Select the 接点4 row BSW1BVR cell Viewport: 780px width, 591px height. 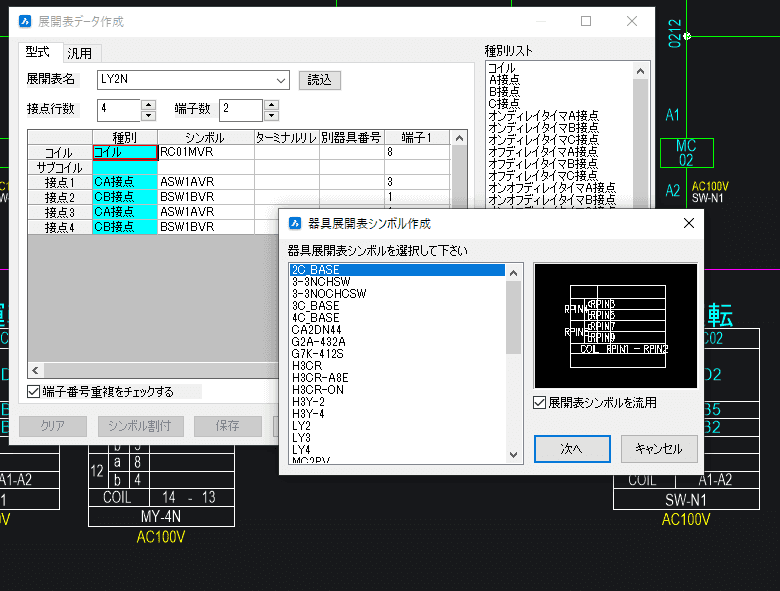point(206,227)
